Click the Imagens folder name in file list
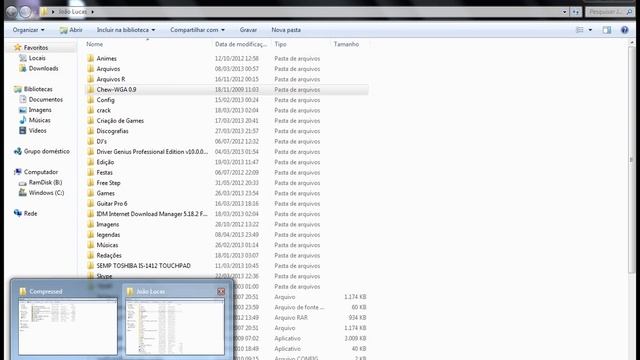This screenshot has width=640, height=360. (108, 224)
